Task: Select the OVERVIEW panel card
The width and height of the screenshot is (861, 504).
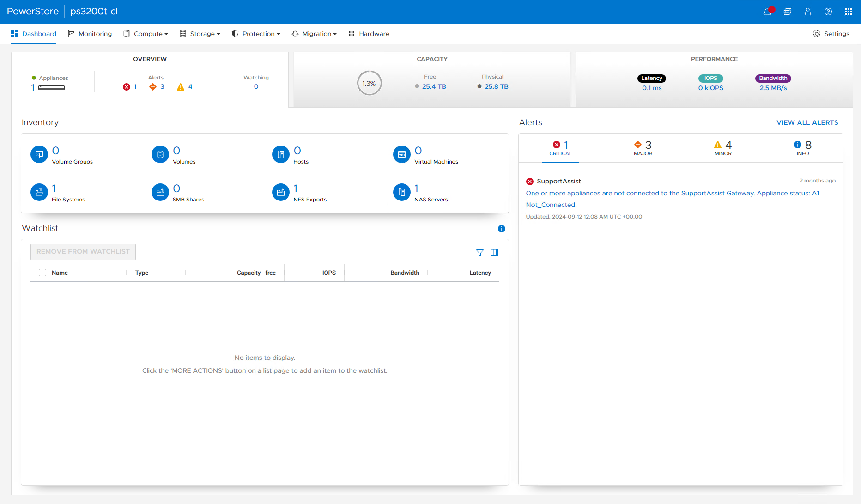Action: pyautogui.click(x=150, y=79)
